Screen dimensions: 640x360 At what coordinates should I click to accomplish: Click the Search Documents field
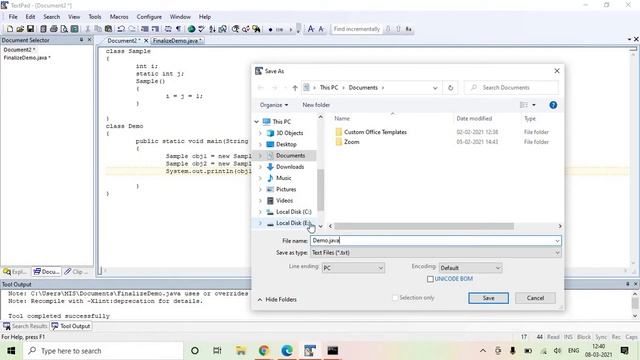(511, 88)
